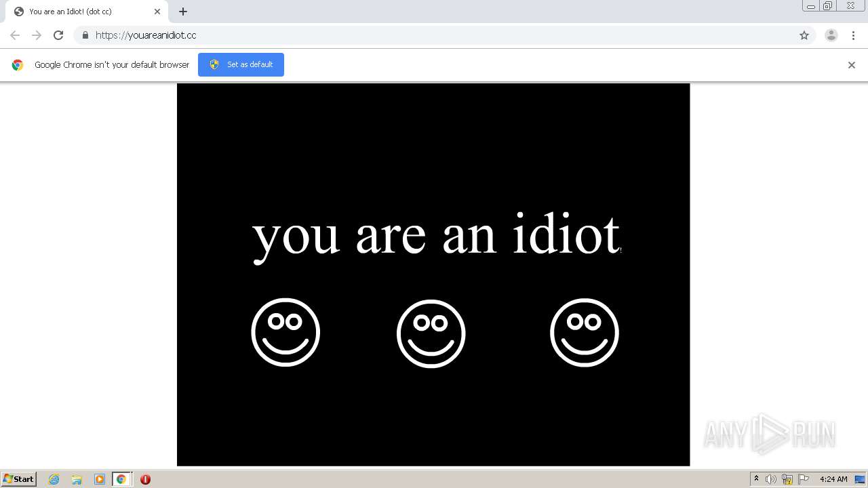Select the 'You are an Idiot! (dot cc)' tab
Image resolution: width=868 pixels, height=488 pixels.
(87, 12)
